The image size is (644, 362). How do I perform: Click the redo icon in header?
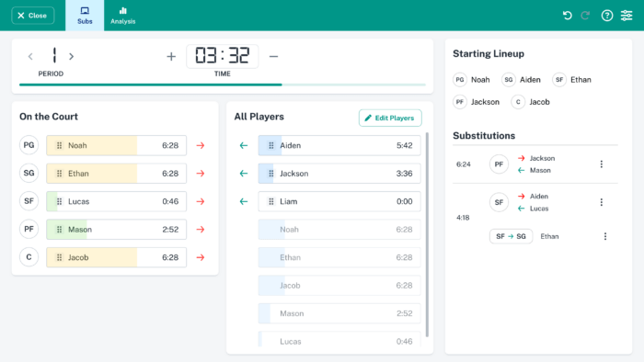point(585,16)
